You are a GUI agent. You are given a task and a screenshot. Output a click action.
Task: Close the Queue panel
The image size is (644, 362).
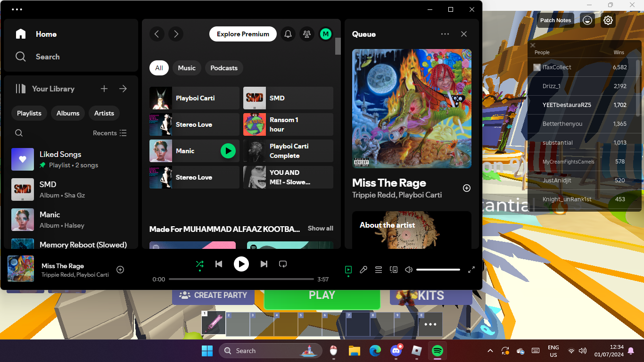(464, 34)
